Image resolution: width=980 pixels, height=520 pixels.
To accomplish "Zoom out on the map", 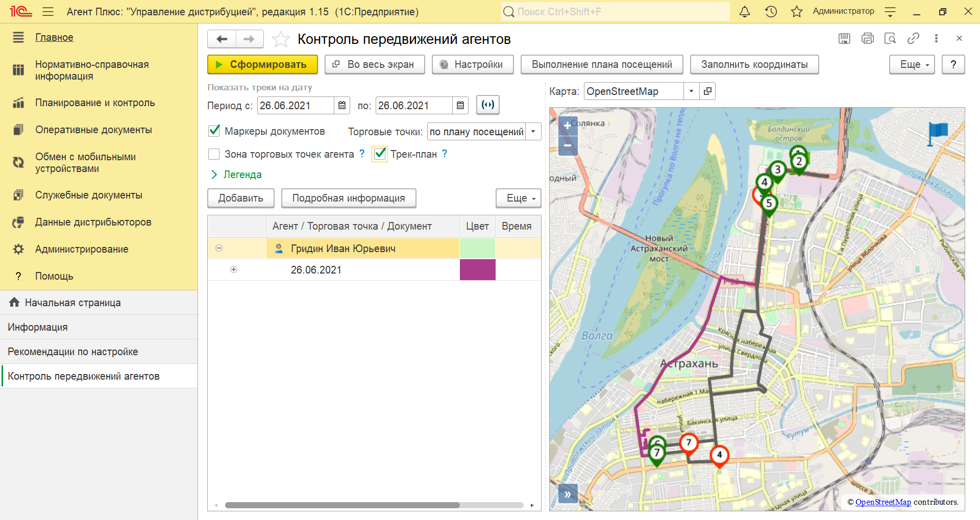I will [x=568, y=145].
